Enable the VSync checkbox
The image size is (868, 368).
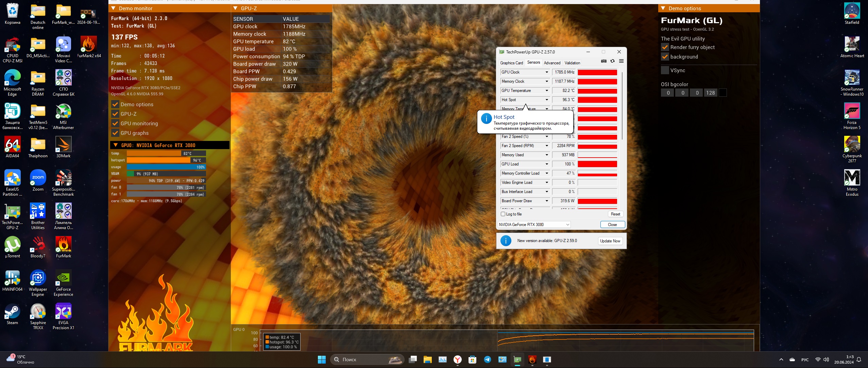pos(665,70)
